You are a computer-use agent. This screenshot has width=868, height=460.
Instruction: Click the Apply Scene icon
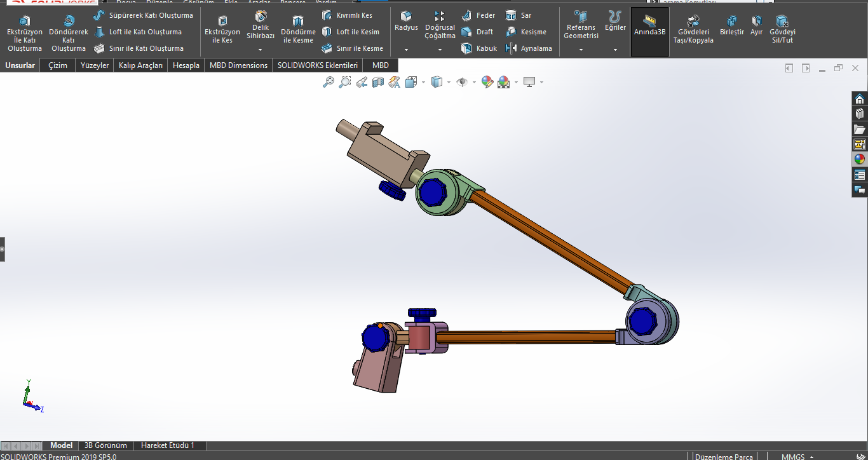pyautogui.click(x=504, y=82)
